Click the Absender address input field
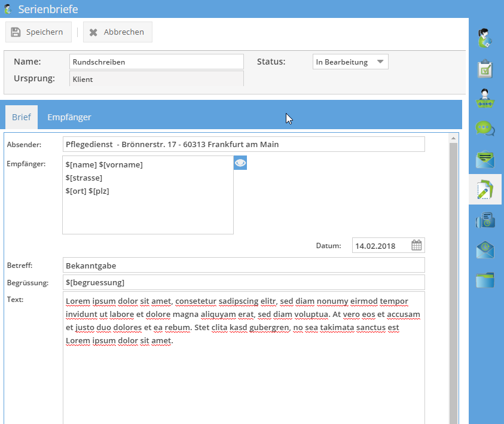This screenshot has width=504, height=424. [x=243, y=144]
